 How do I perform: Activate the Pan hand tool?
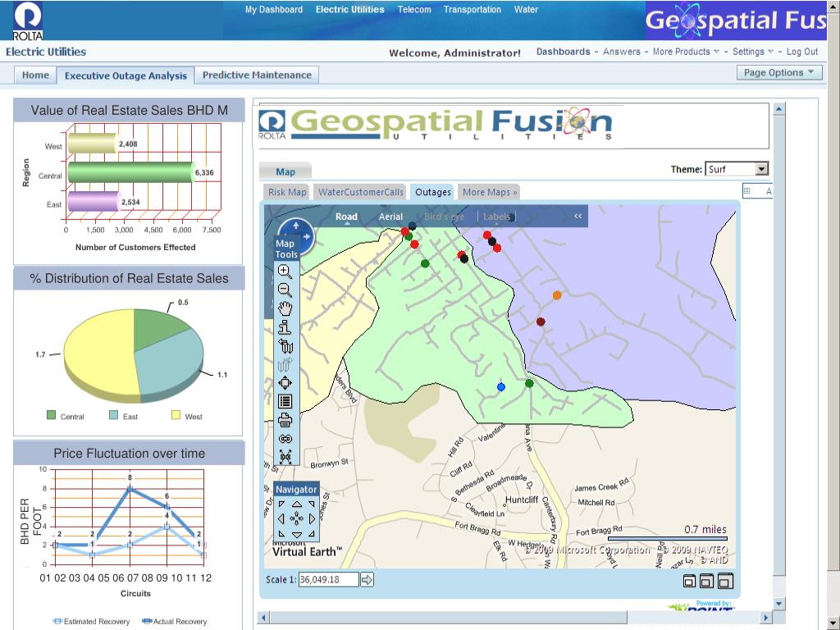(285, 308)
